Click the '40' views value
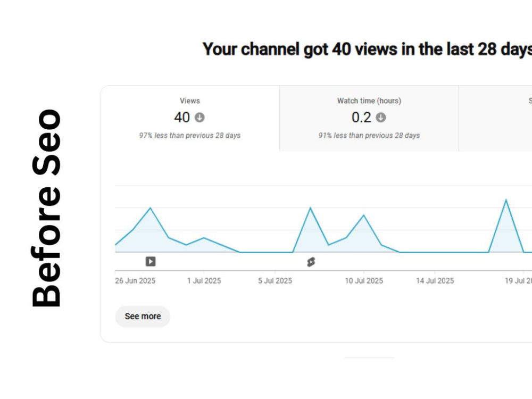The height and width of the screenshot is (399, 532). tap(182, 118)
